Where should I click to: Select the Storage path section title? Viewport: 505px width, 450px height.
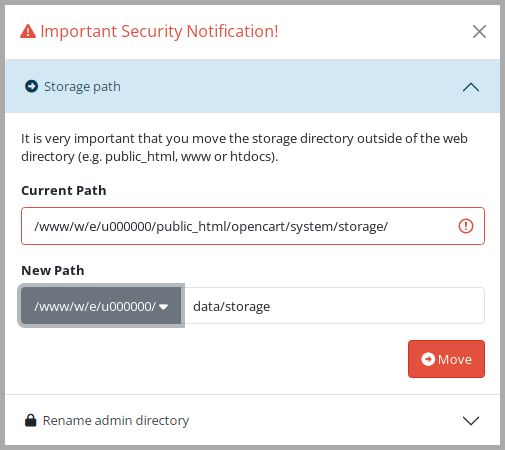click(x=82, y=87)
